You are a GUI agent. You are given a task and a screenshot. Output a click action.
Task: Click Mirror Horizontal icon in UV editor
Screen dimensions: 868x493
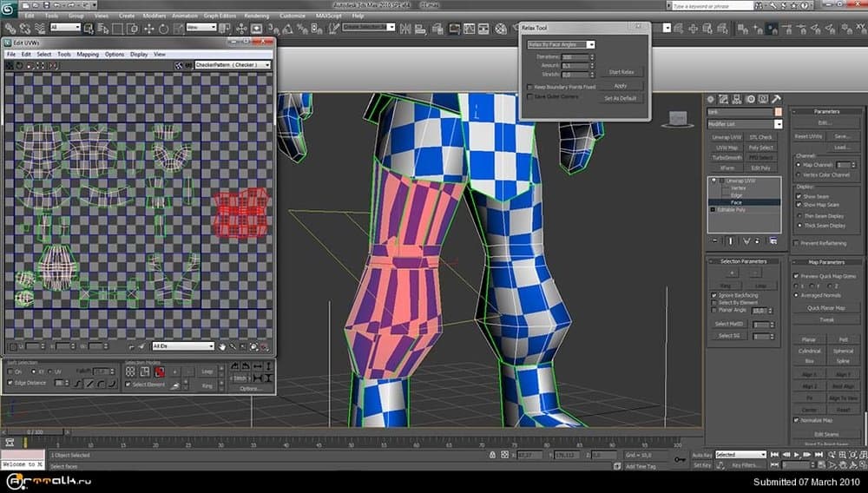(51, 65)
